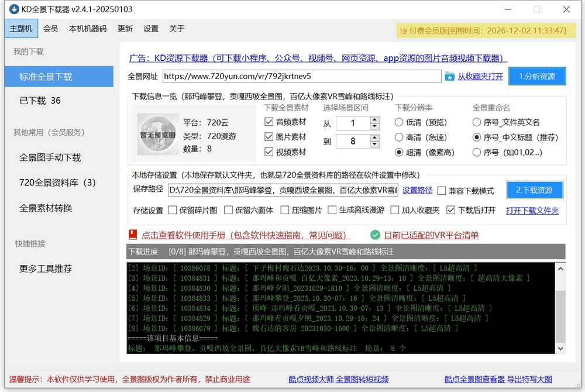This screenshot has width=585, height=392.
Task: Open the 设置 menu
Action: tap(151, 29)
